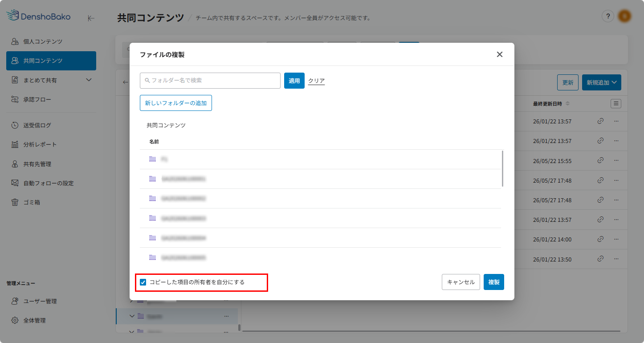Click the 複製 button
The width and height of the screenshot is (644, 343).
point(494,282)
